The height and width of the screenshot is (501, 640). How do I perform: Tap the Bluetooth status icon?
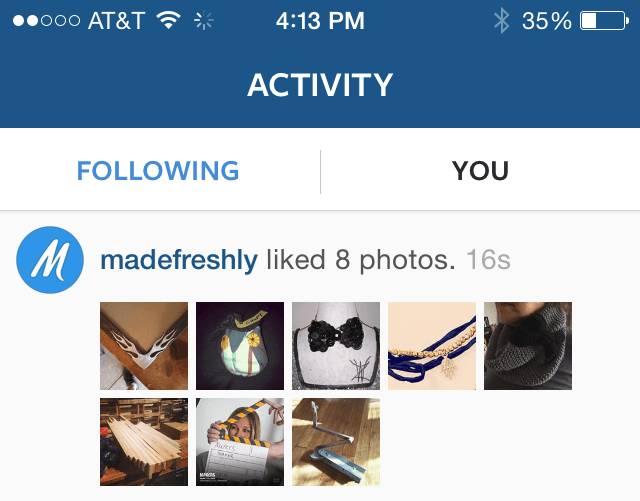tap(502, 20)
